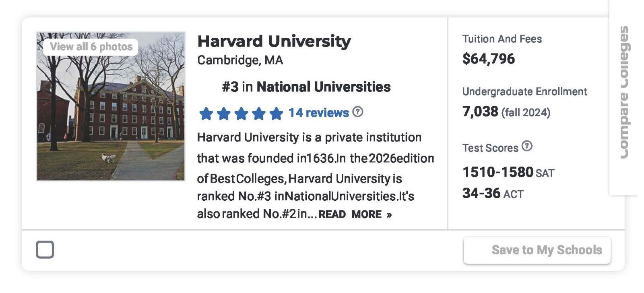Click the Test Scores info icon
The height and width of the screenshot is (293, 644).
click(527, 146)
